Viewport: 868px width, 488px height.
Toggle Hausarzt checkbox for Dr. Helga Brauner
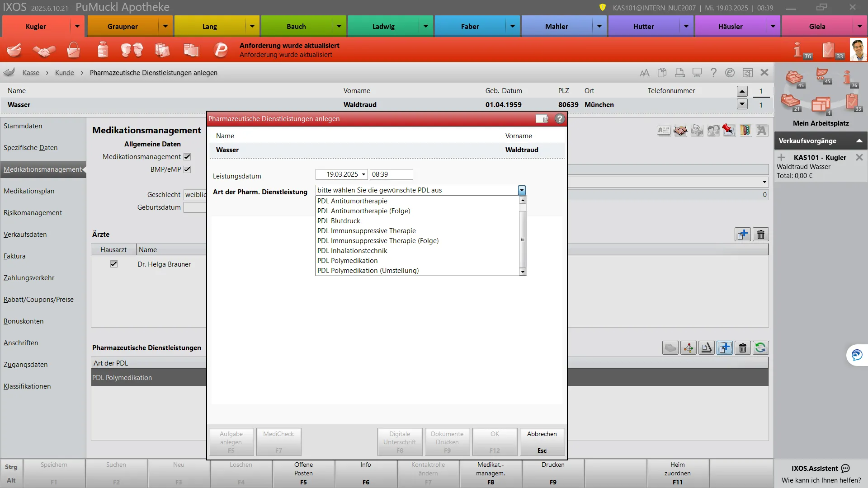coord(114,264)
